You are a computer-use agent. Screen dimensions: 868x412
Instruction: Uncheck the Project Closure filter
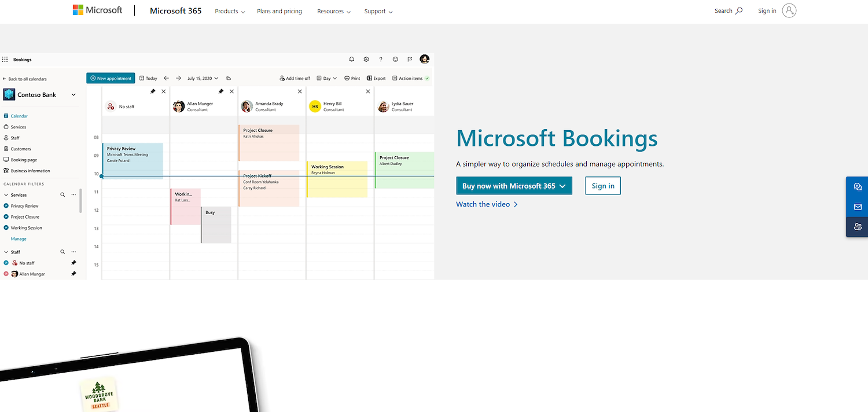pyautogui.click(x=6, y=217)
